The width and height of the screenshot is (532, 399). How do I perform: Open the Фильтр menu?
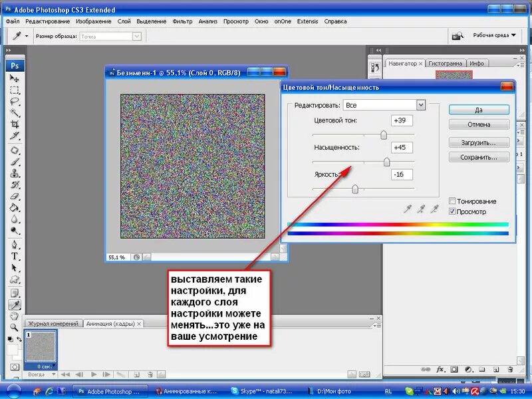[182, 21]
